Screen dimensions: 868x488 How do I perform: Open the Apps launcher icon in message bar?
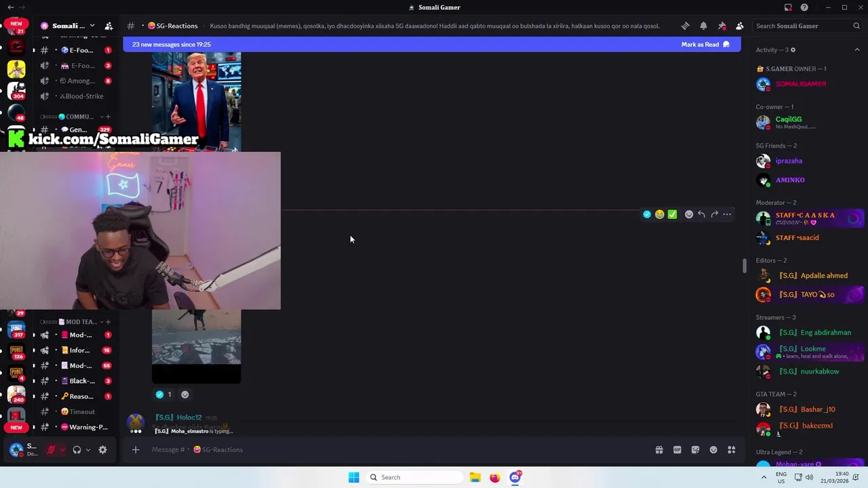coord(732,449)
